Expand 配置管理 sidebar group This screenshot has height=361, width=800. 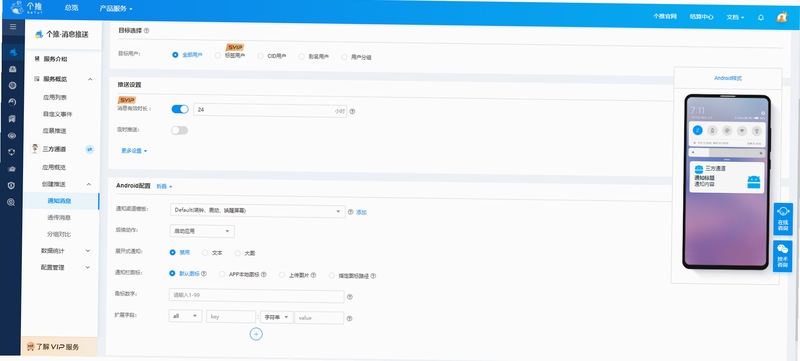66,267
